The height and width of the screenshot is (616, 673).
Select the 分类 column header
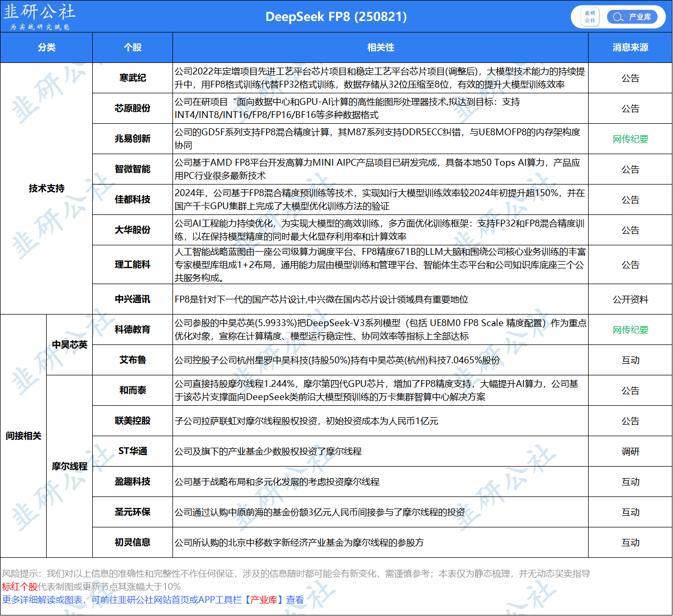pos(46,48)
